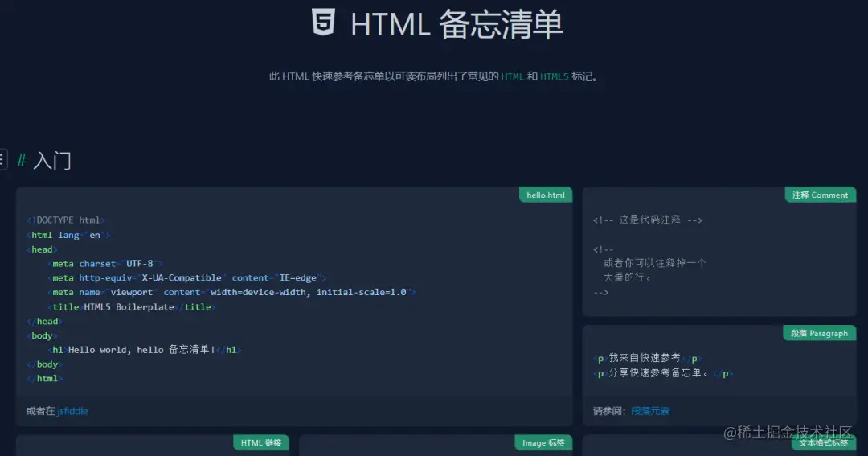Click the X-UA-Compatible meta line

pyautogui.click(x=187, y=278)
